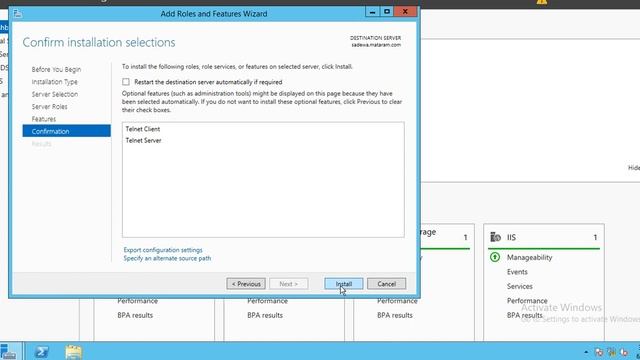Click the IIS role icon in Server Manager

[x=495, y=237]
